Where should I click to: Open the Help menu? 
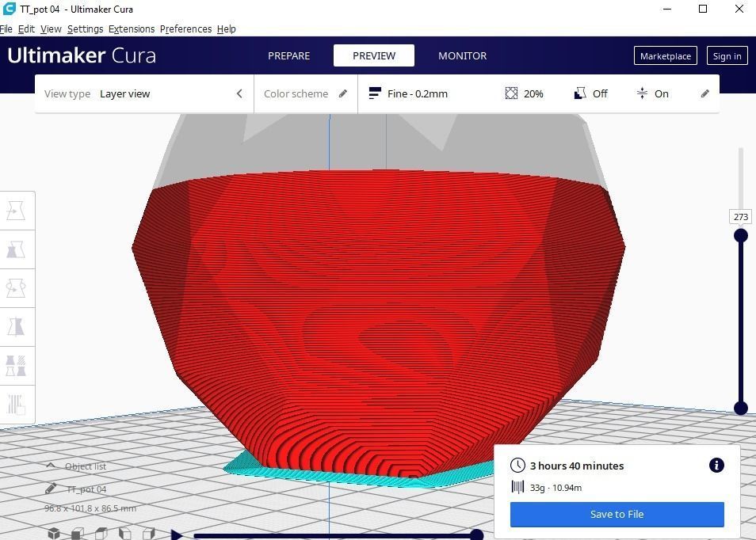click(226, 29)
